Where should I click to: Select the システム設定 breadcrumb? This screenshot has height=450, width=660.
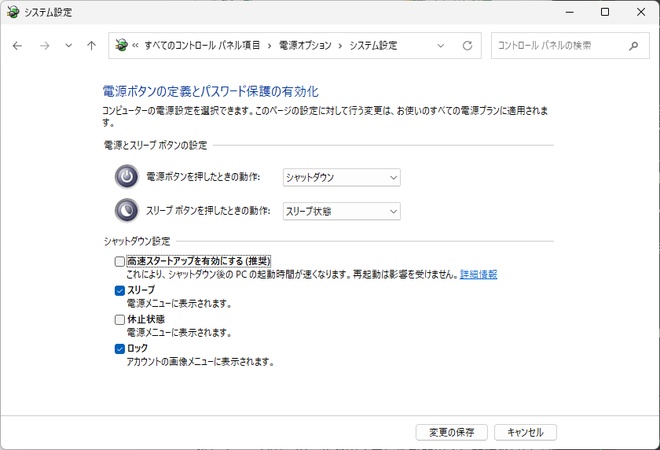(373, 45)
